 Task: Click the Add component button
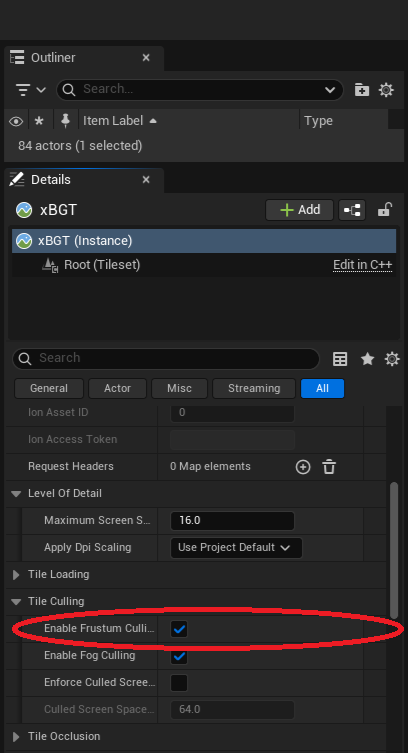pos(300,210)
